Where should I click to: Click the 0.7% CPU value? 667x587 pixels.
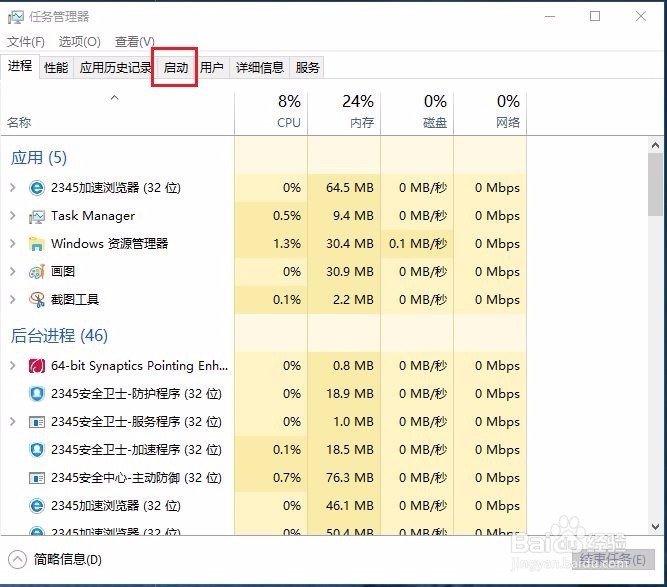coord(287,478)
